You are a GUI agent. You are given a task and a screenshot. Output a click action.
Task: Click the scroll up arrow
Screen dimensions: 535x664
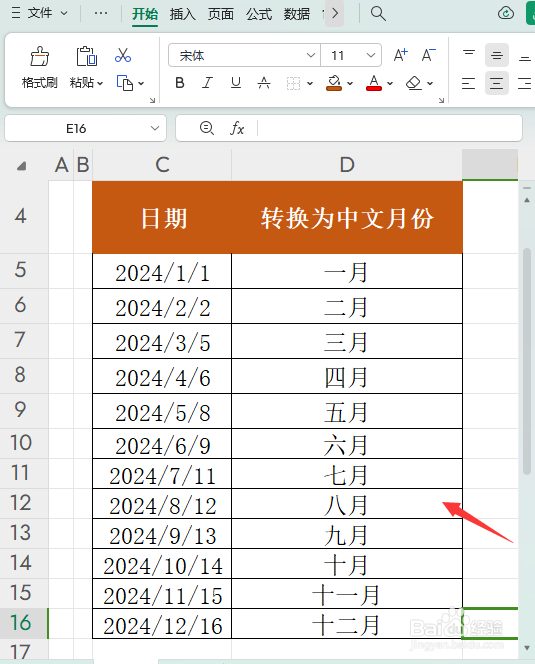click(527, 200)
